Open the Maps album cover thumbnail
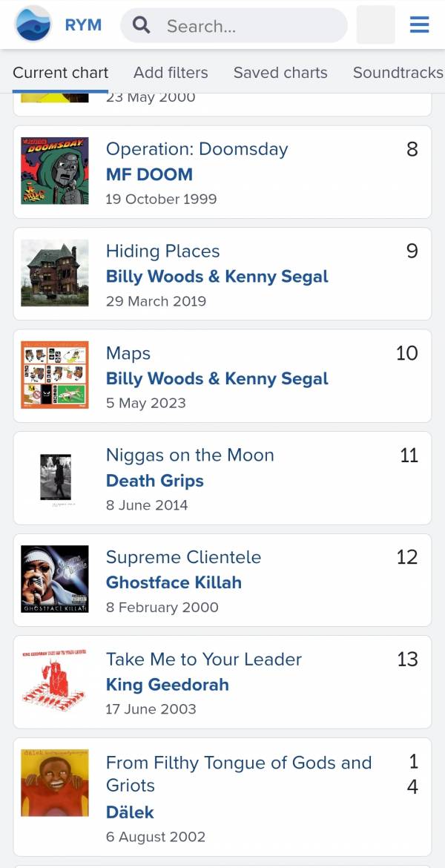Screen dimensions: 445x868 55,375
